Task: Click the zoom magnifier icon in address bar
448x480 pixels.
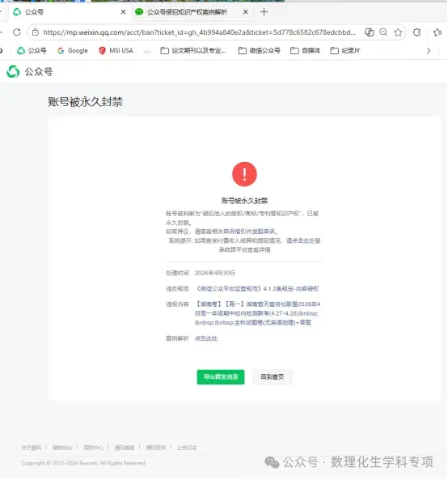Action: 383,32
